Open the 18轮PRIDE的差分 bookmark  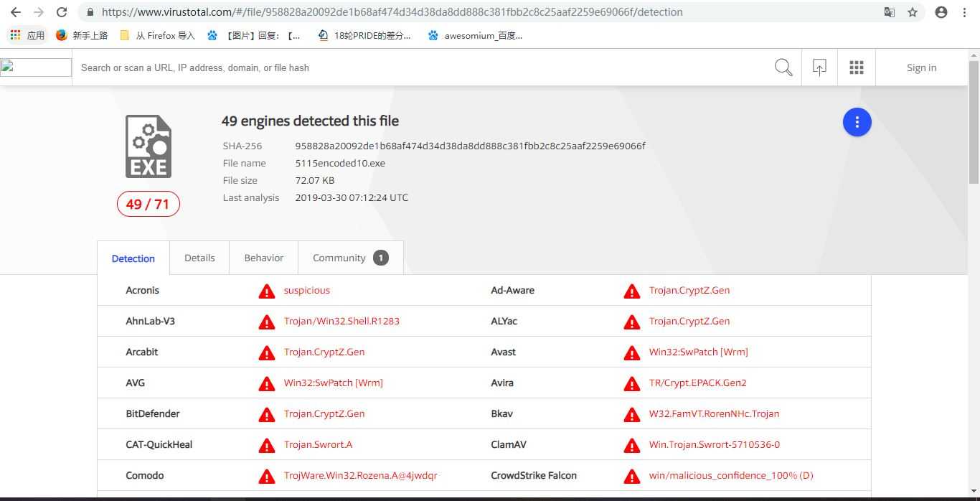(364, 35)
